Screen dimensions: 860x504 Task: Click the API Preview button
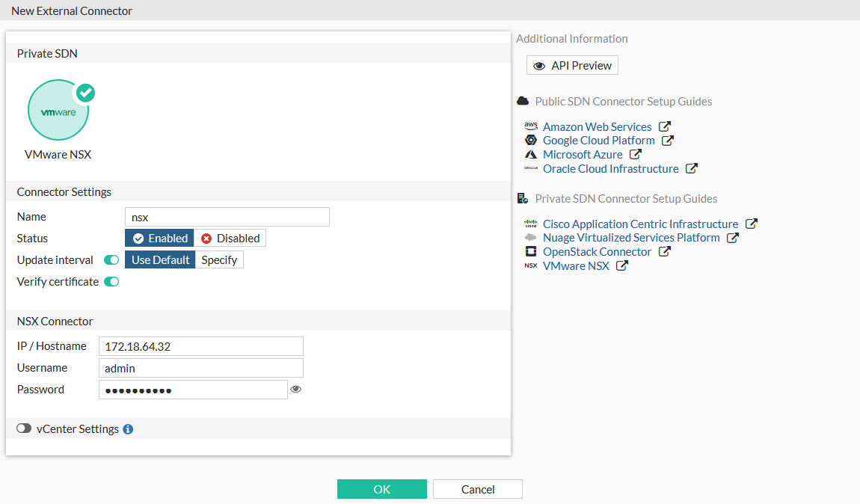(573, 65)
